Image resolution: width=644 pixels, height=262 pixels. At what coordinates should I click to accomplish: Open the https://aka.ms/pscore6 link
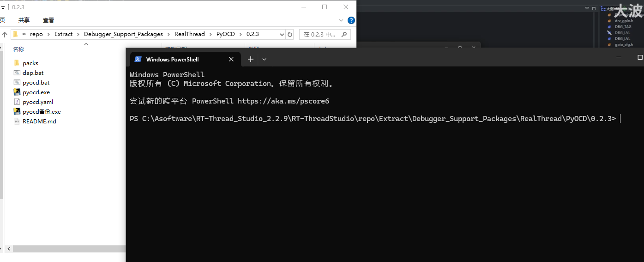[283, 101]
